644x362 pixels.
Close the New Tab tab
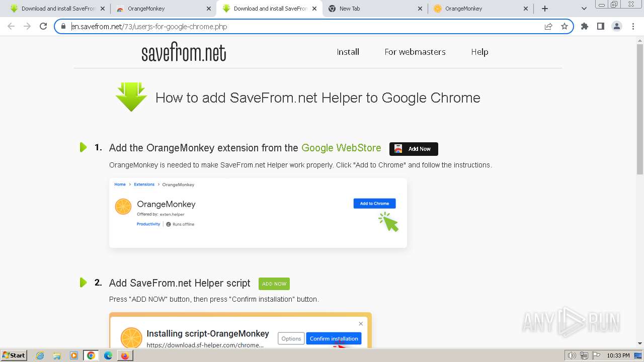[420, 9]
